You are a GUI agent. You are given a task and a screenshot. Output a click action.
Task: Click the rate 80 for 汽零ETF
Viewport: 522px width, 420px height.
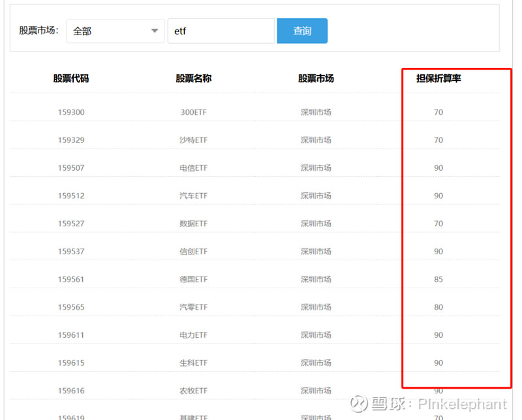(x=438, y=307)
